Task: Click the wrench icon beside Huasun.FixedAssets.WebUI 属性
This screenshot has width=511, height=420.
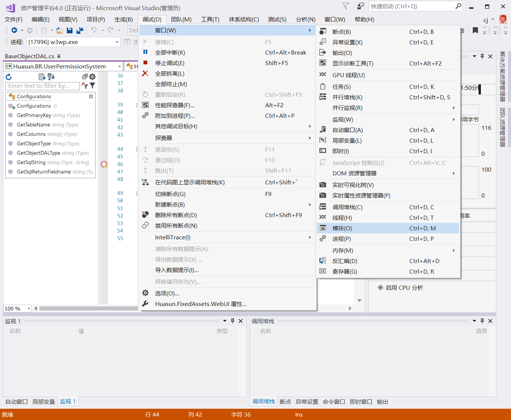Action: (145, 304)
